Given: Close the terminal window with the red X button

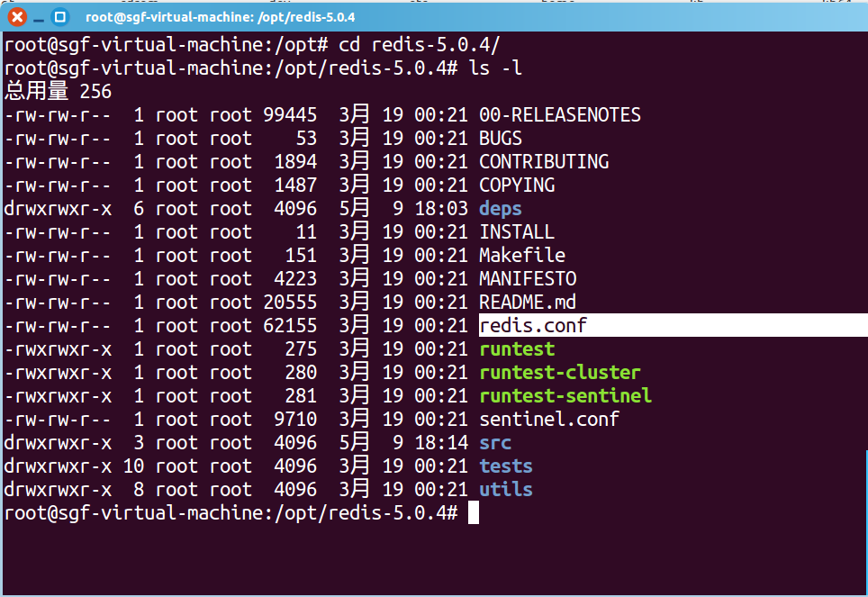Looking at the screenshot, I should (17, 17).
